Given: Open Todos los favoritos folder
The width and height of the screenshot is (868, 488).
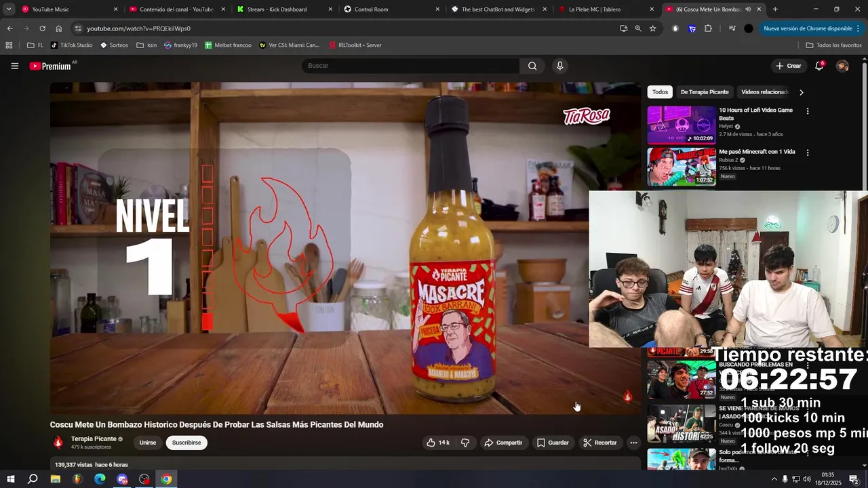Looking at the screenshot, I should [x=833, y=45].
